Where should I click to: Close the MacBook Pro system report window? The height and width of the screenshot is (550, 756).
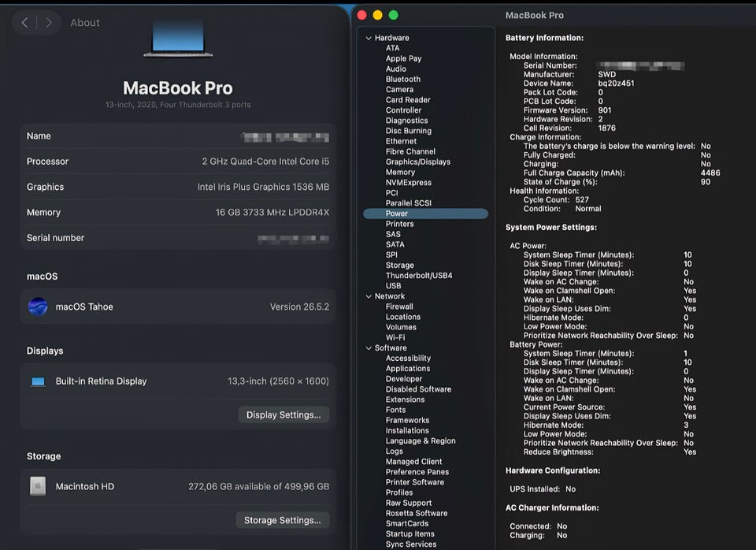362,15
